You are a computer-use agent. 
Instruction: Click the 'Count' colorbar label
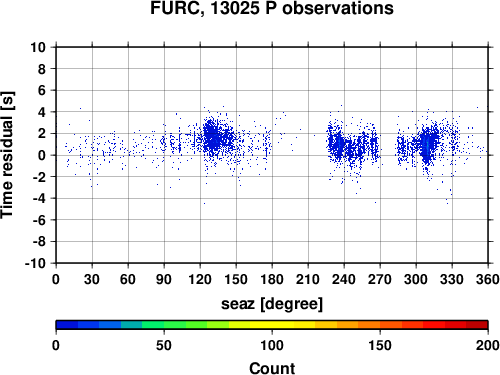click(272, 368)
